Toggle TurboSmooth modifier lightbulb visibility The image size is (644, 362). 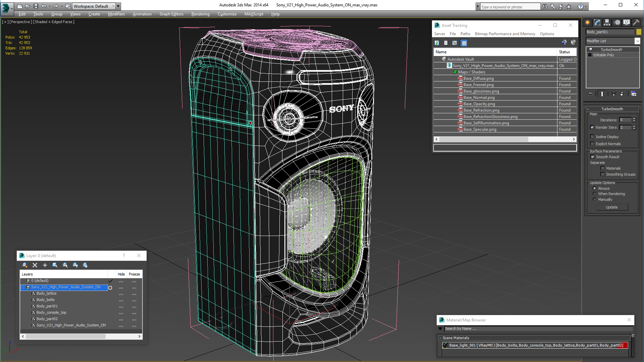point(591,50)
